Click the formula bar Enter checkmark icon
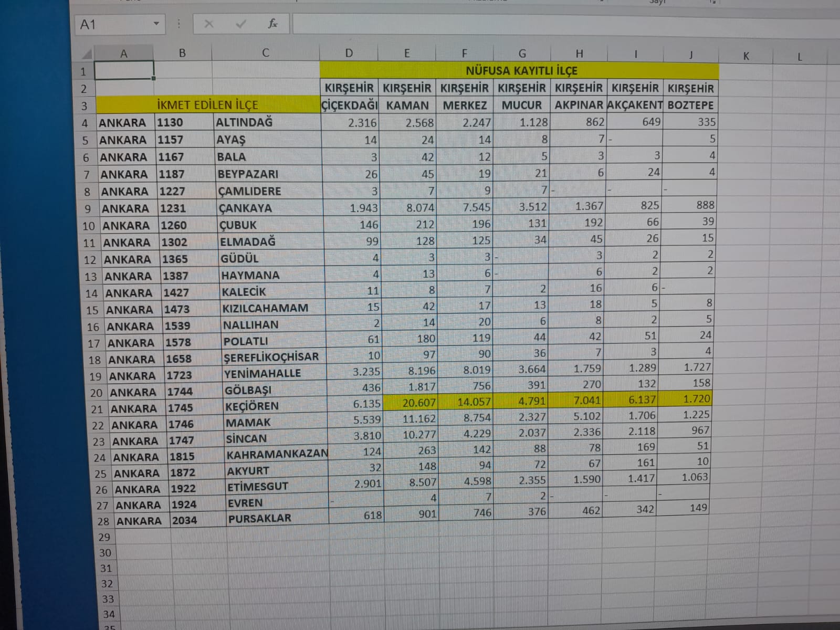Viewport: 840px width, 630px height. coord(241,24)
